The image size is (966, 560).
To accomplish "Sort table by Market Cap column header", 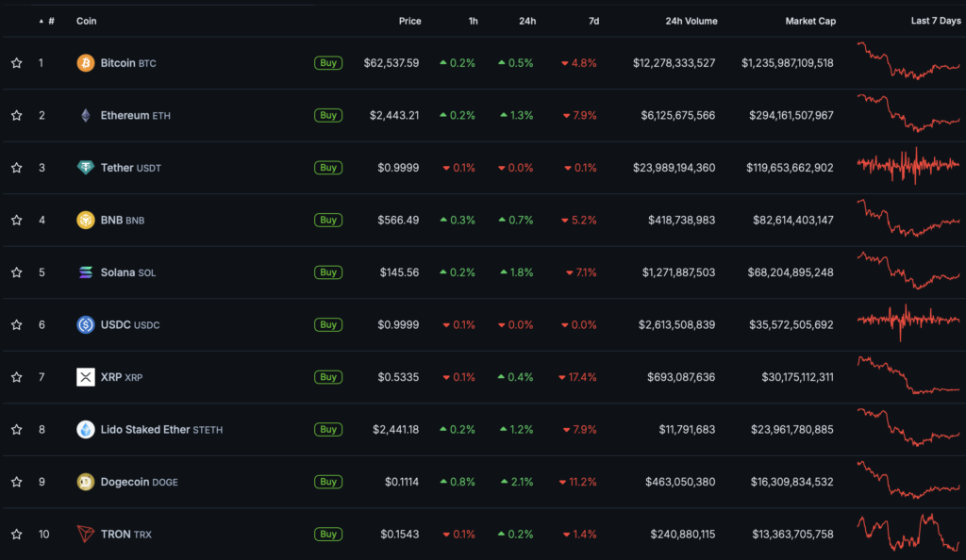I will tap(809, 21).
